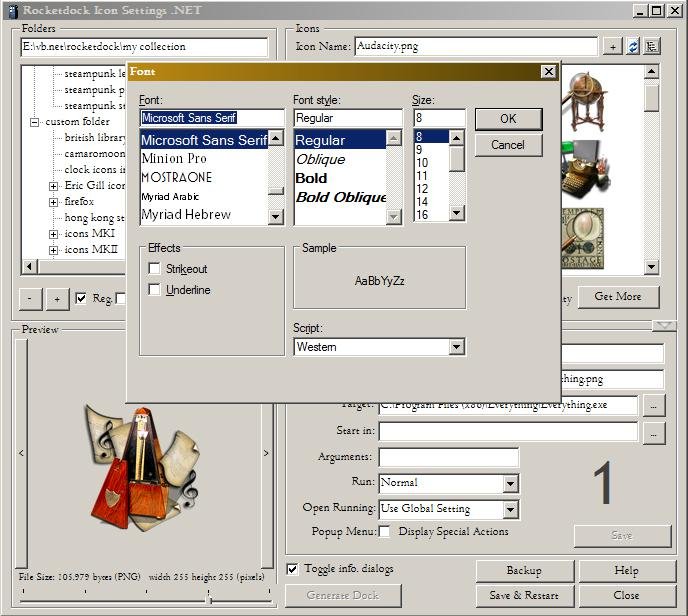This screenshot has width=688, height=616.
Task: Select british library tree item
Action: (x=95, y=138)
